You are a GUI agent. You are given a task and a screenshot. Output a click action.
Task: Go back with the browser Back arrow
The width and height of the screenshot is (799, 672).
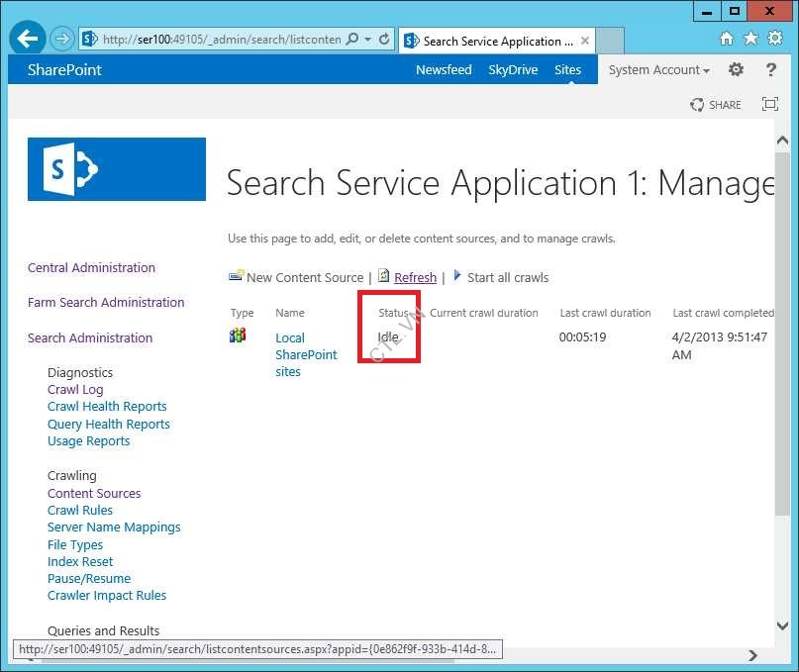pos(28,39)
